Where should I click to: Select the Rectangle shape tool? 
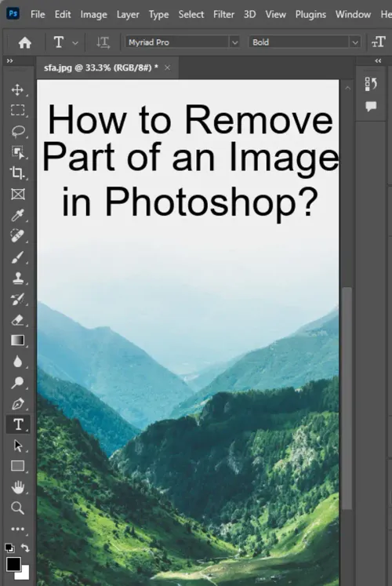point(17,466)
